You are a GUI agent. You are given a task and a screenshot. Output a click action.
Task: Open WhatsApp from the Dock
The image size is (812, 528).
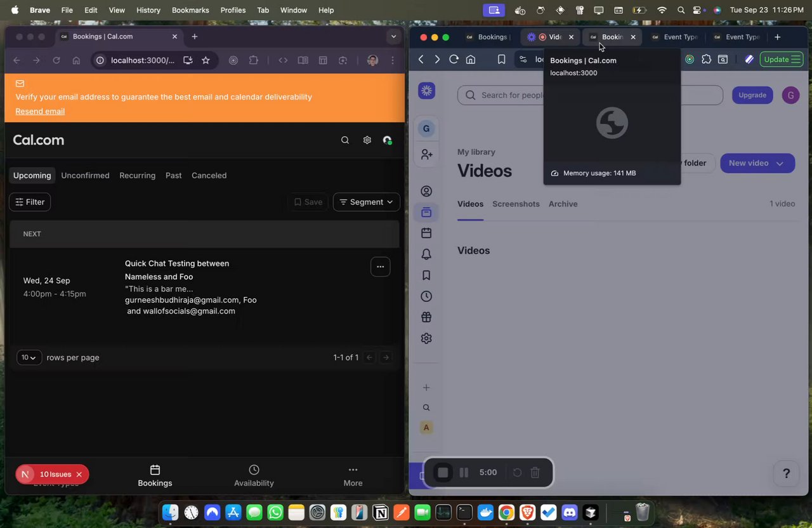(x=275, y=512)
